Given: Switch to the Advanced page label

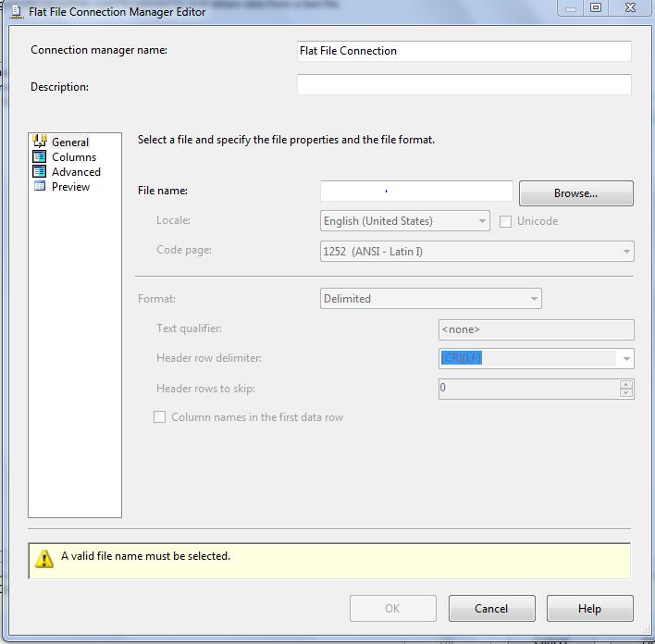Looking at the screenshot, I should click(x=76, y=172).
